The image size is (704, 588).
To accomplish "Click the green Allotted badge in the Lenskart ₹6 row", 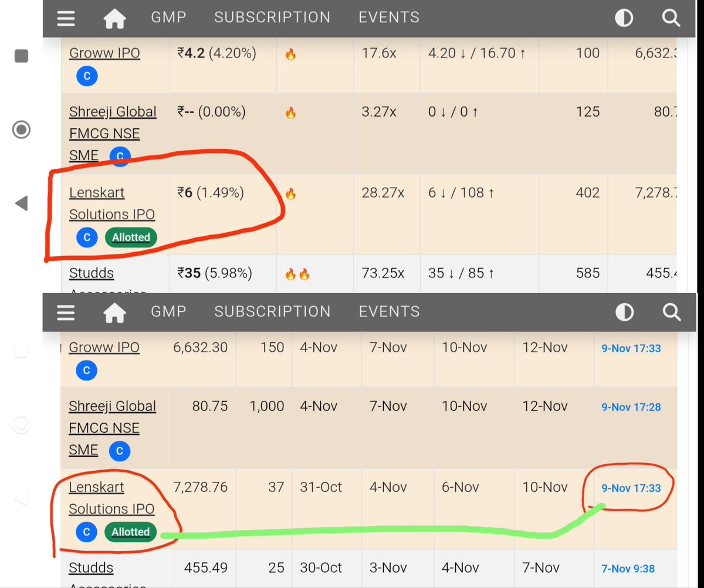I will (131, 237).
